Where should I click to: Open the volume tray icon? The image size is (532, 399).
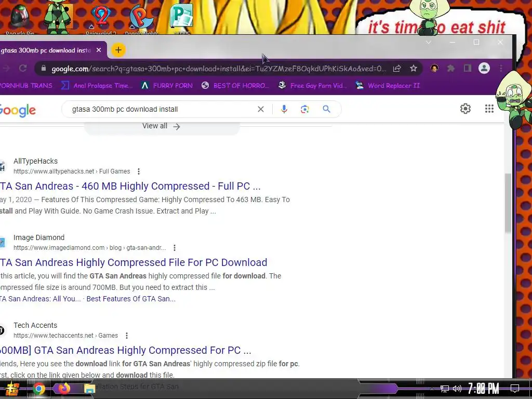[x=457, y=389]
